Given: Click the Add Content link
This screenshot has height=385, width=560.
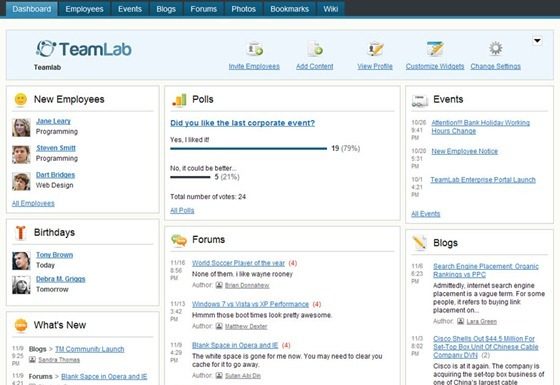Looking at the screenshot, I should pyautogui.click(x=315, y=66).
